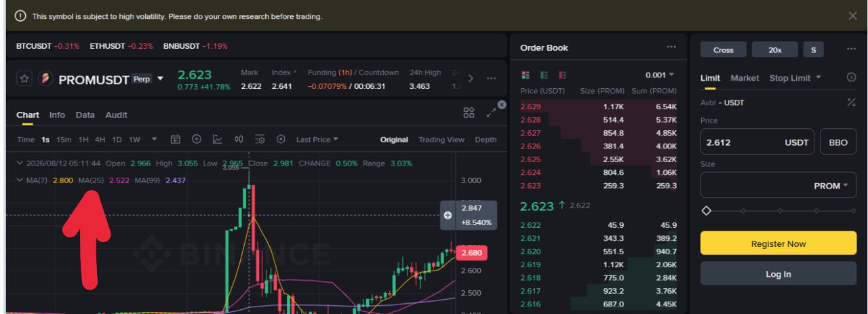Click the BNBUSDT ticker link
Viewport: 868px width, 314px height.
click(195, 46)
